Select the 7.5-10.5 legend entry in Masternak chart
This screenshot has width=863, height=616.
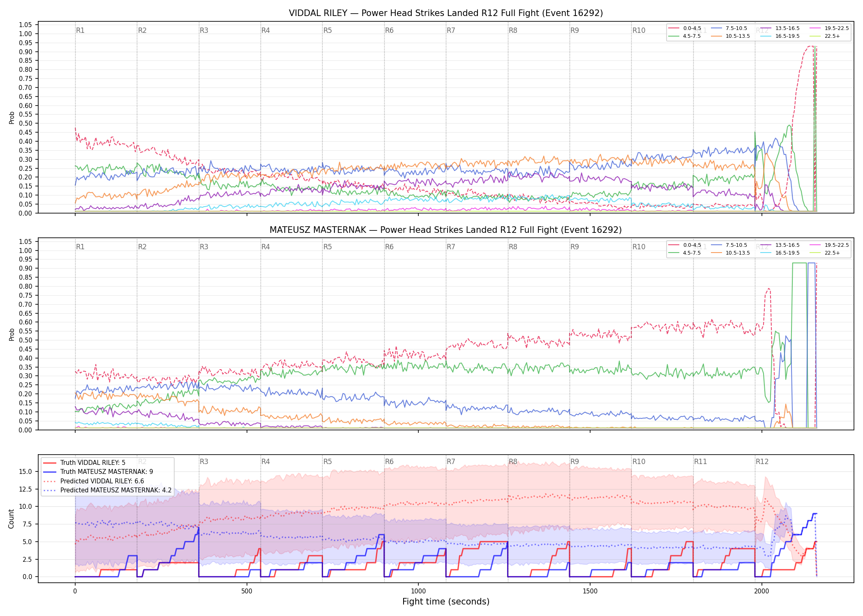729,245
